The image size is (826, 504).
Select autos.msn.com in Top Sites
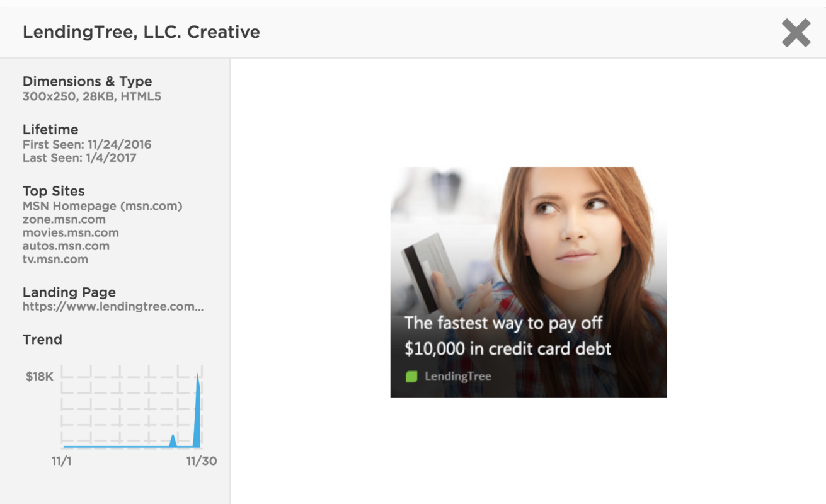[x=66, y=246]
